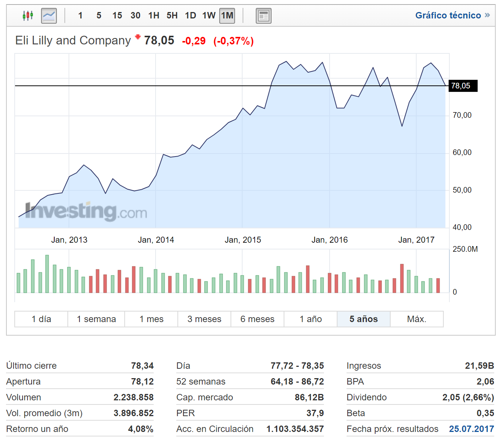Switch to candlestick chart type

[x=28, y=15]
